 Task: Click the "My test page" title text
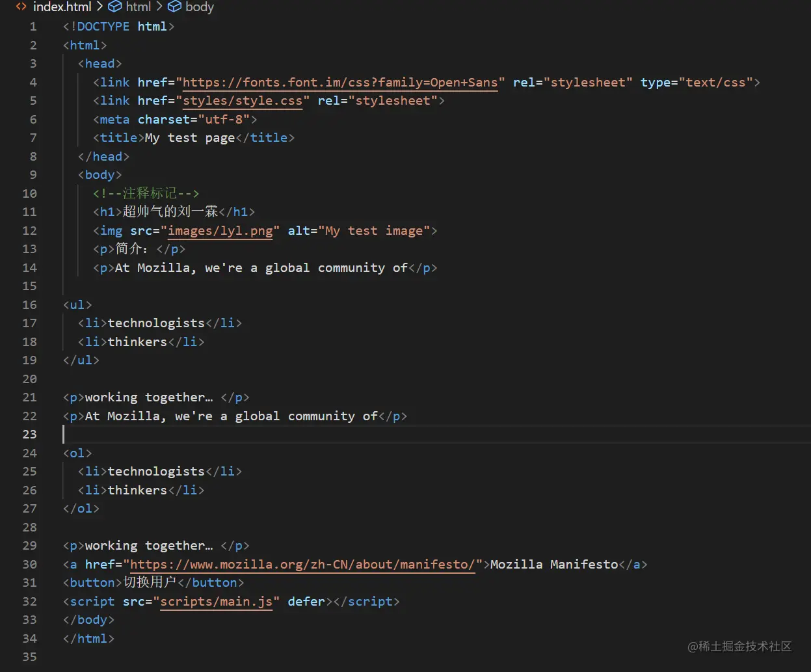click(x=190, y=138)
